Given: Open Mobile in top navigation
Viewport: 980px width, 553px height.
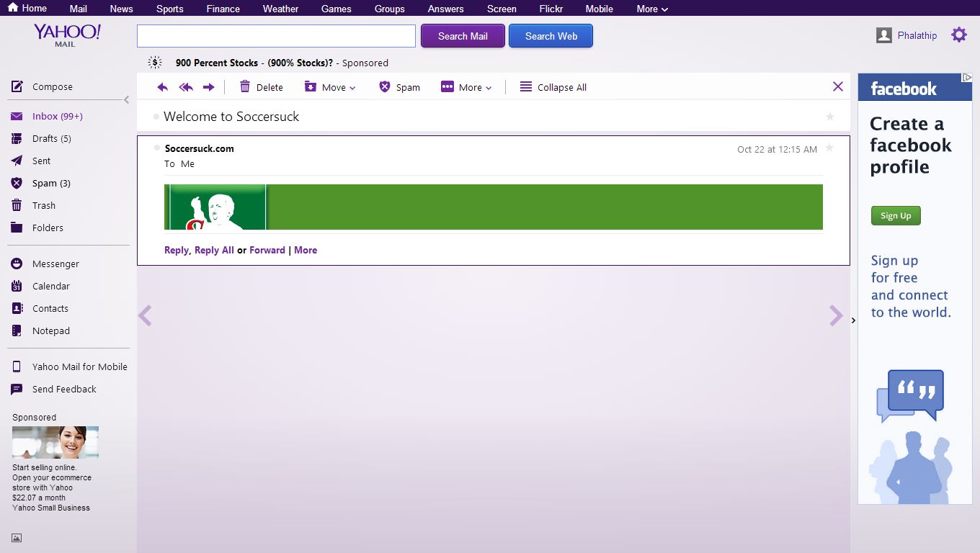Looking at the screenshot, I should 600,9.
